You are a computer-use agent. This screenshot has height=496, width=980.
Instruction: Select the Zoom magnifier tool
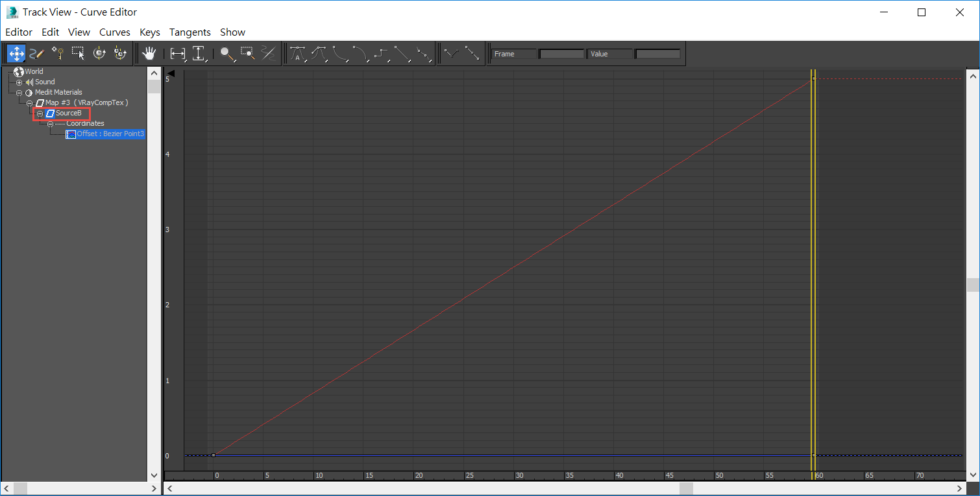point(227,54)
